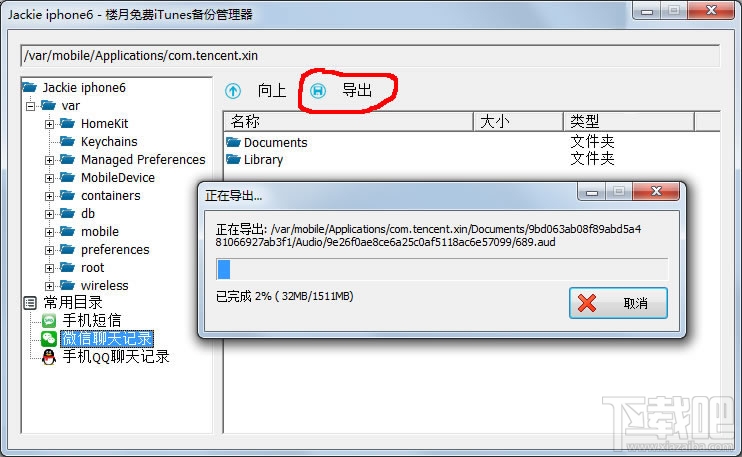Cancel the export with the 取消 button
The width and height of the screenshot is (742, 457).
coord(618,303)
